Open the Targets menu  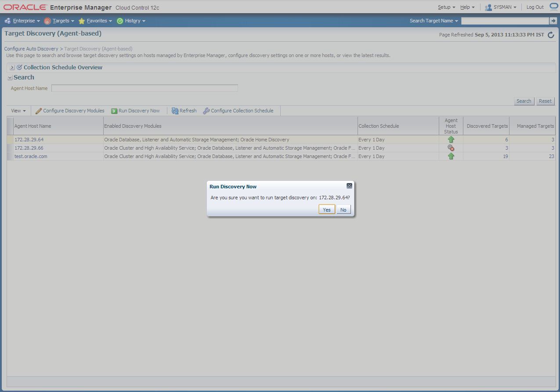pos(63,21)
